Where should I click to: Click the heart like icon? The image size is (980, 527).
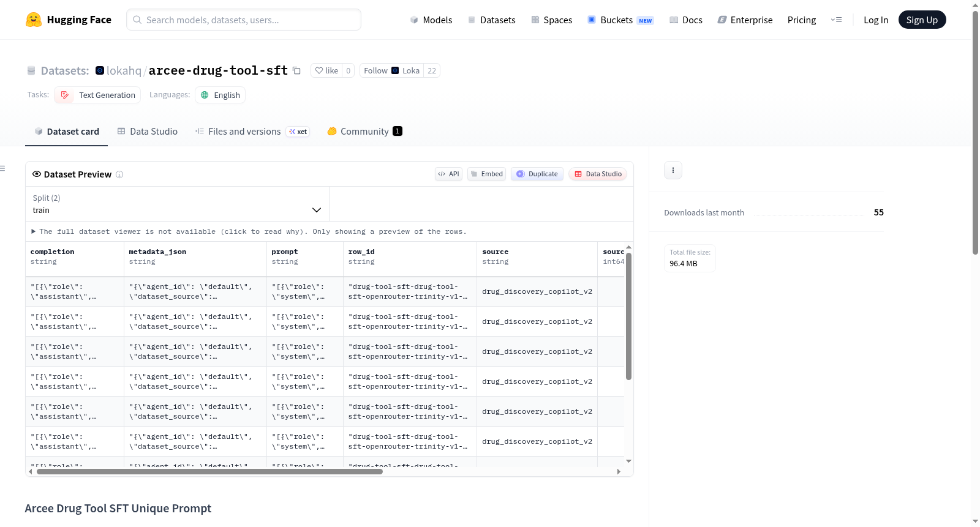pyautogui.click(x=319, y=70)
